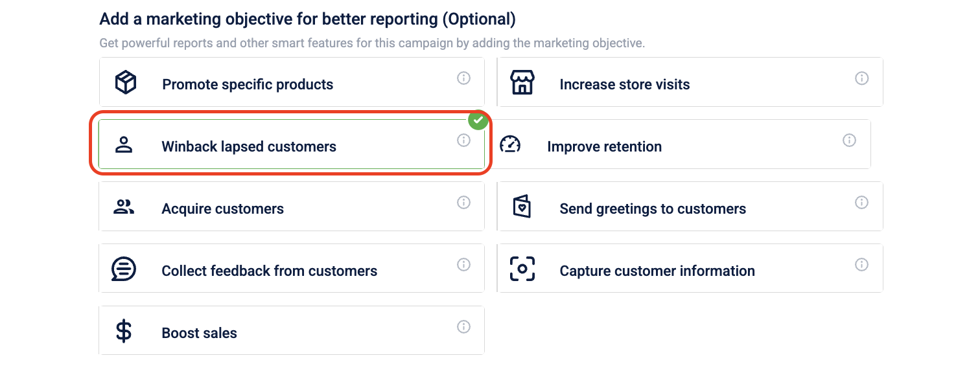Choose Collect feedback from customers objective
Screen dimensions: 980x373
point(292,268)
